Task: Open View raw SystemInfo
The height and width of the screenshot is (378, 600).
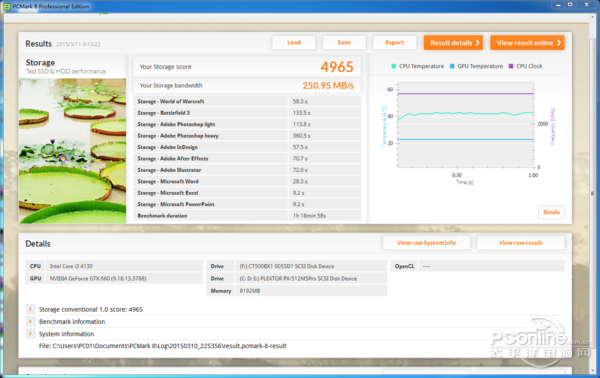Action: pos(426,243)
